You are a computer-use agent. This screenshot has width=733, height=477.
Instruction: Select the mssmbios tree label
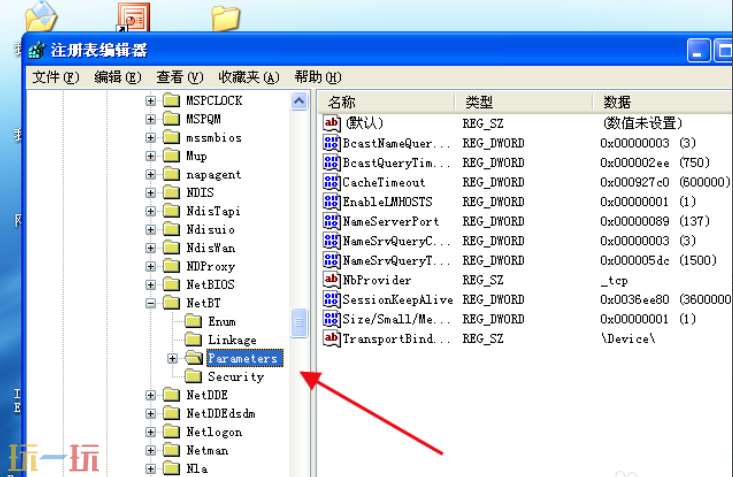click(214, 137)
